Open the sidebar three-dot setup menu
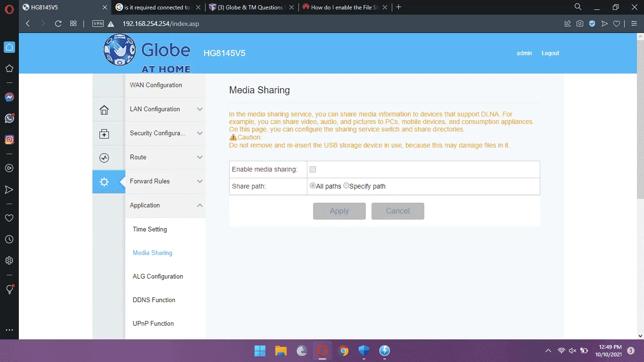This screenshot has height=362, width=644. click(x=9, y=330)
